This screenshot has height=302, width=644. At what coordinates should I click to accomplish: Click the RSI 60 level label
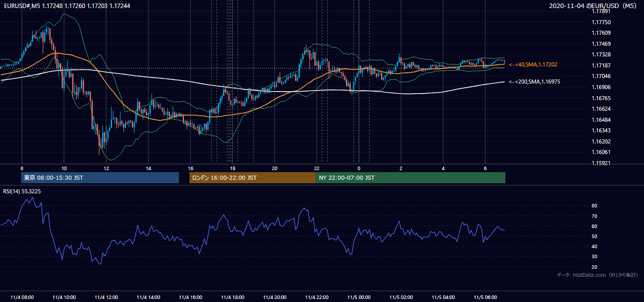(594, 226)
